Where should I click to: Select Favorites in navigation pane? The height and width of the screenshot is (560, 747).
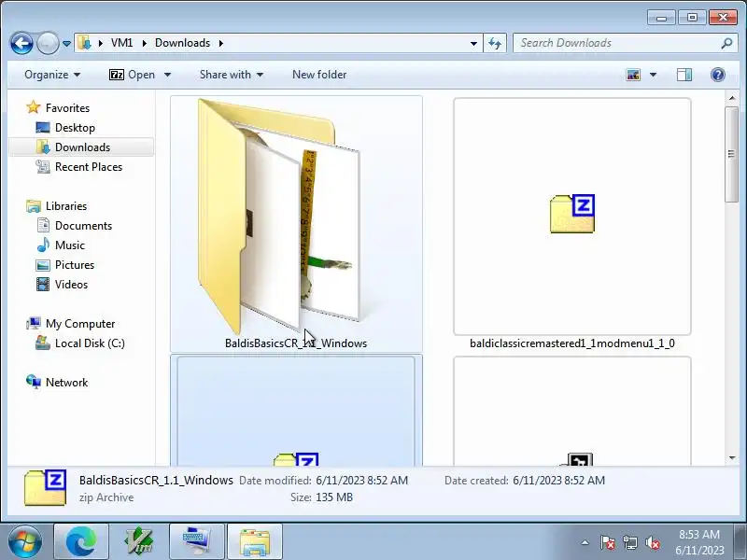click(67, 108)
